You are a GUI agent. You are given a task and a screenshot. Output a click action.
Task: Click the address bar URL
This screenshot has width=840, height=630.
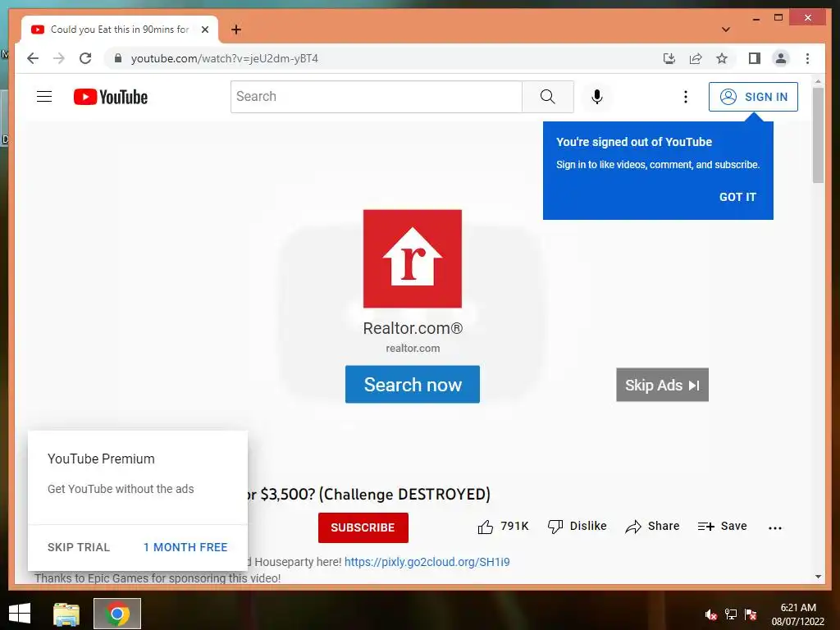pos(225,58)
